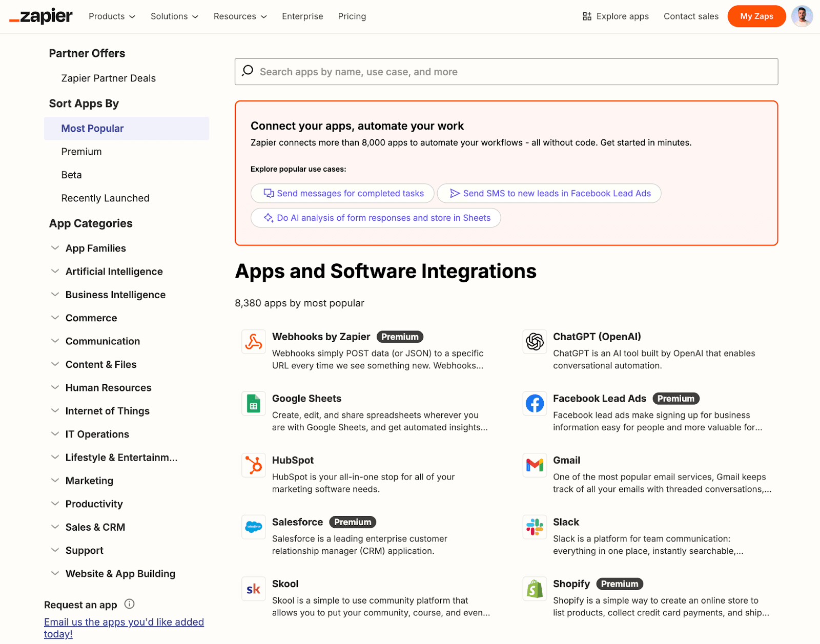Open the ChatGPT (OpenAI) app icon
This screenshot has height=644, width=820.
535,342
